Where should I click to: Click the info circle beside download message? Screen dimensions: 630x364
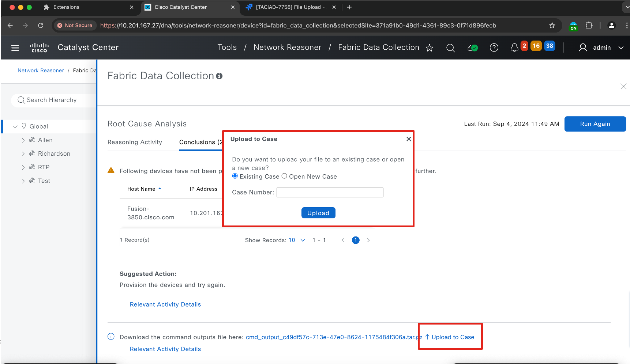coord(111,337)
